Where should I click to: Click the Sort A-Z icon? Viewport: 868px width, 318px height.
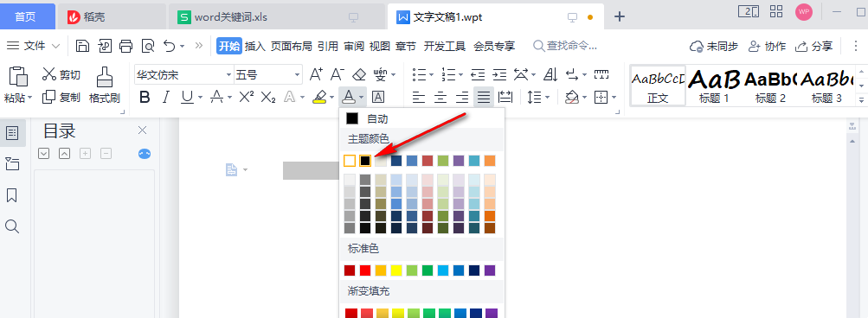click(x=550, y=74)
